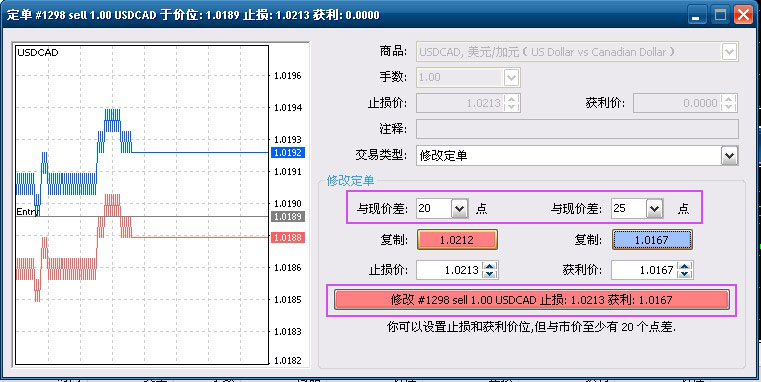Expand the 25-point take profit distance dropdown

654,209
